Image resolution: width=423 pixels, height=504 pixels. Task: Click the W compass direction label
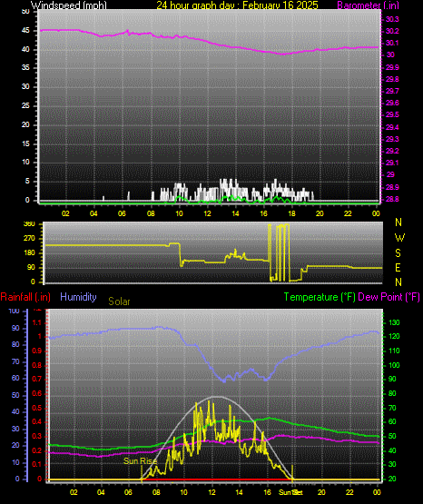(x=399, y=238)
